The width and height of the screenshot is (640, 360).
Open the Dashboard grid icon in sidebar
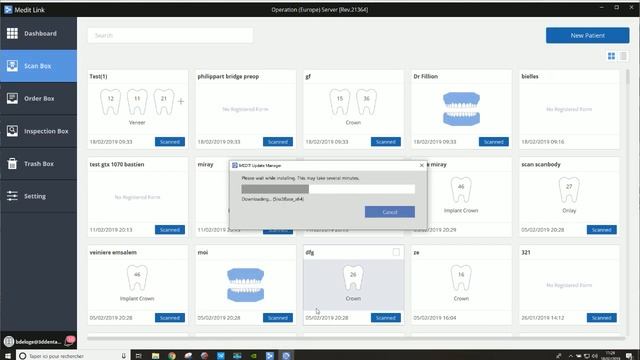(12, 33)
